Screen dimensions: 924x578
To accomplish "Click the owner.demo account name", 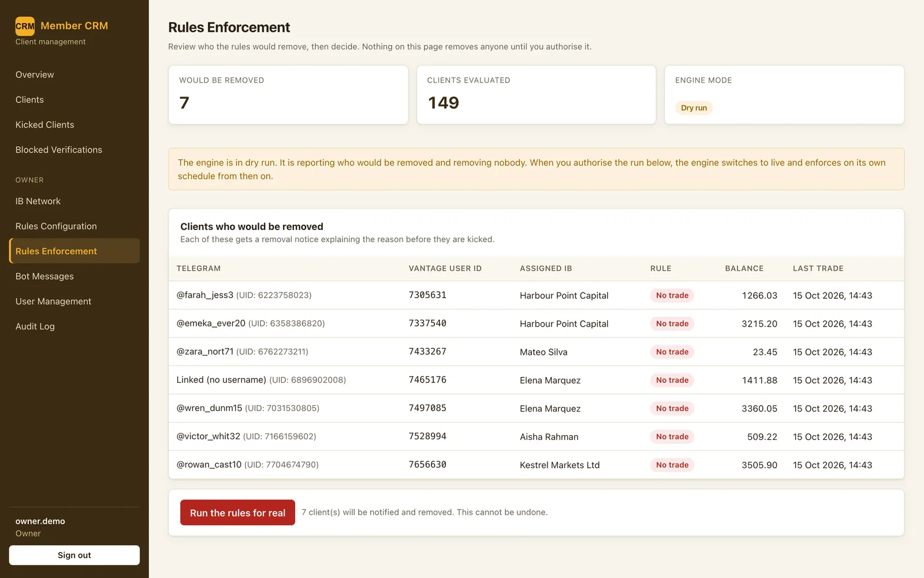I will (x=40, y=521).
